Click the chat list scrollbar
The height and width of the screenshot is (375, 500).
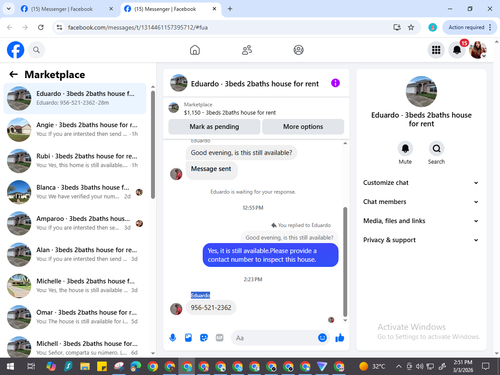coord(153,145)
